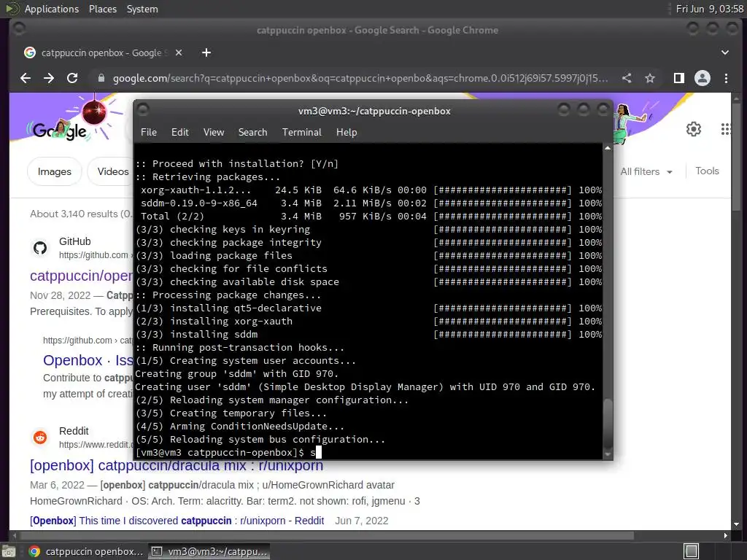Expand All filters dropdown
The height and width of the screenshot is (560, 747).
(646, 171)
